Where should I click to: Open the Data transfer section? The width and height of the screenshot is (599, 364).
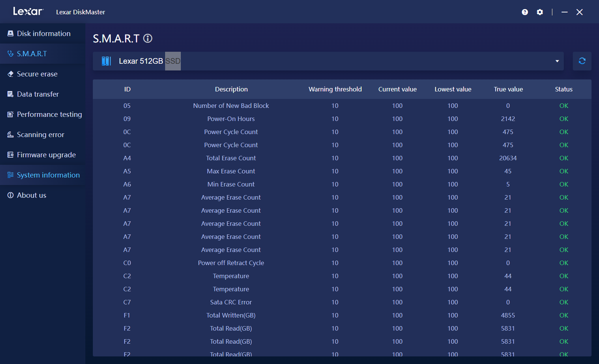(x=43, y=94)
